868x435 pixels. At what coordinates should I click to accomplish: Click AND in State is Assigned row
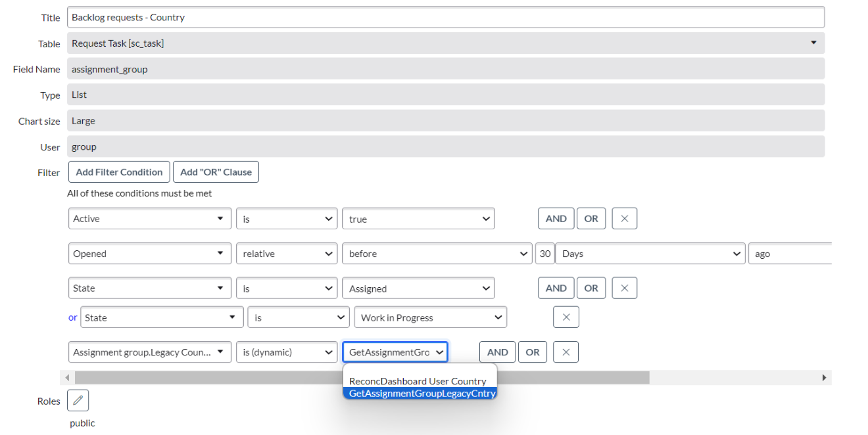click(x=556, y=288)
